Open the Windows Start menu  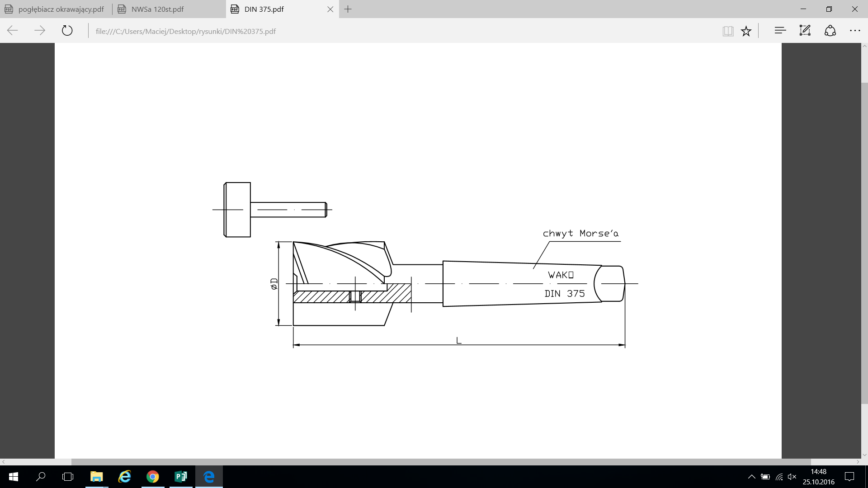click(13, 477)
